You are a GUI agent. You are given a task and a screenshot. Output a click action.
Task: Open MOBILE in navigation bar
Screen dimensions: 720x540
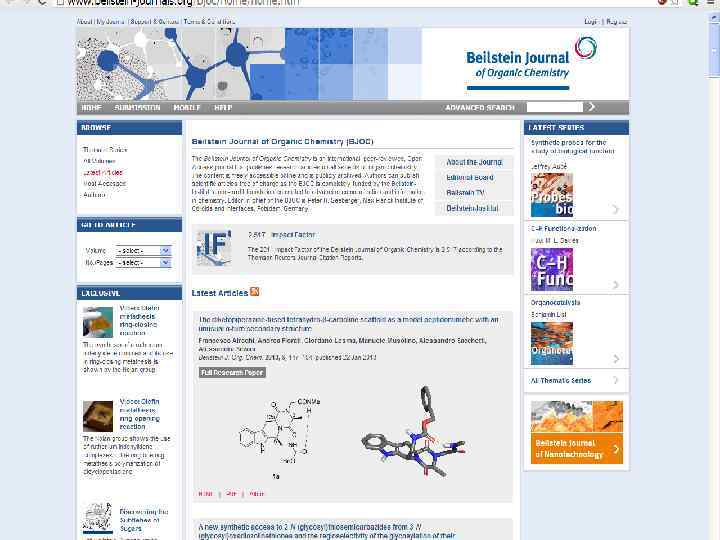point(187,107)
